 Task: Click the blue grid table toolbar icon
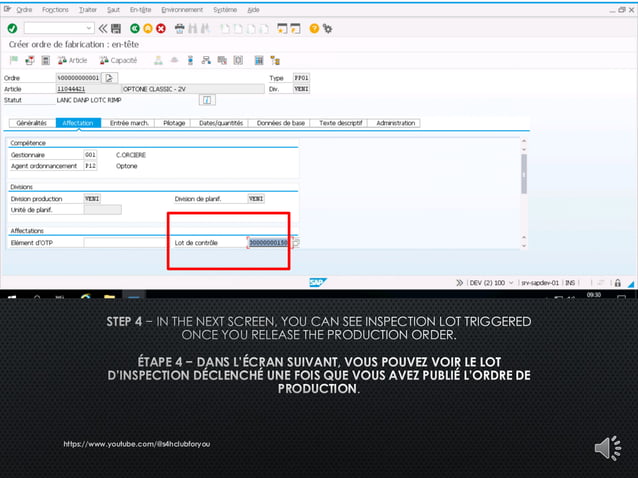click(259, 61)
